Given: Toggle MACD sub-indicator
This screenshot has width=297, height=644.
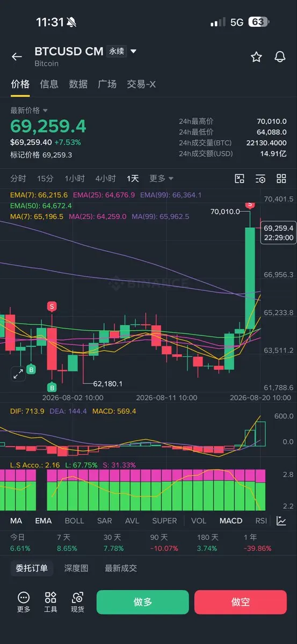Looking at the screenshot, I should tap(231, 521).
